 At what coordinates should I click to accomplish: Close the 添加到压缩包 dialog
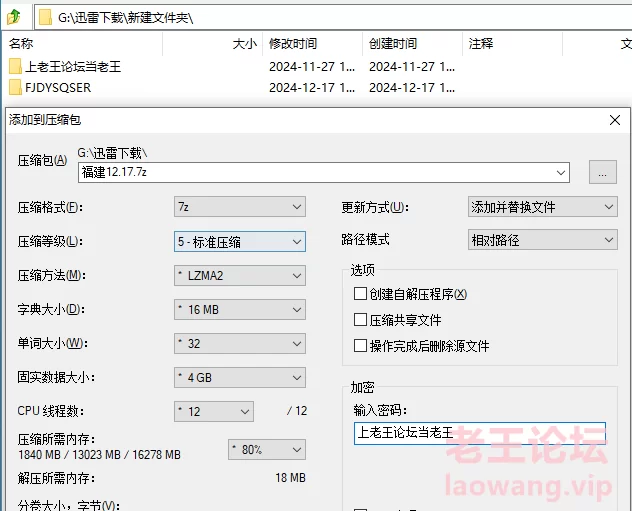[x=615, y=120]
